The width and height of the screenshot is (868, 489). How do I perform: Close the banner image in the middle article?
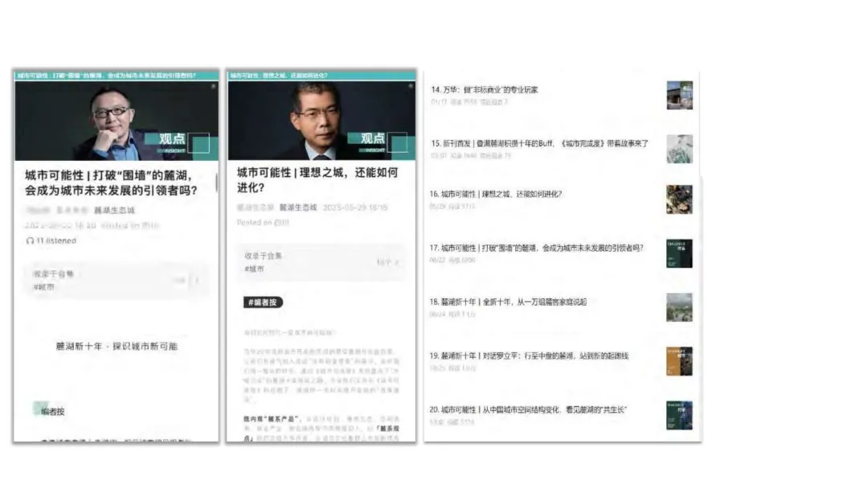point(411,86)
